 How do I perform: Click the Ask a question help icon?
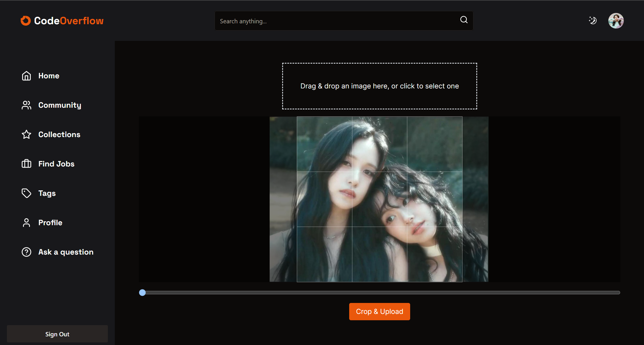(x=26, y=252)
